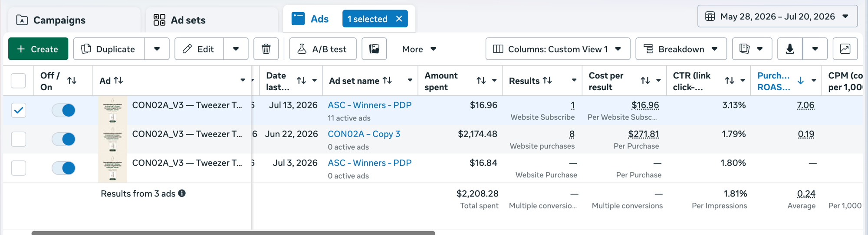Viewport: 868px width, 235px height.
Task: Open Columns: Custom View 1 dropdown
Action: click(558, 49)
